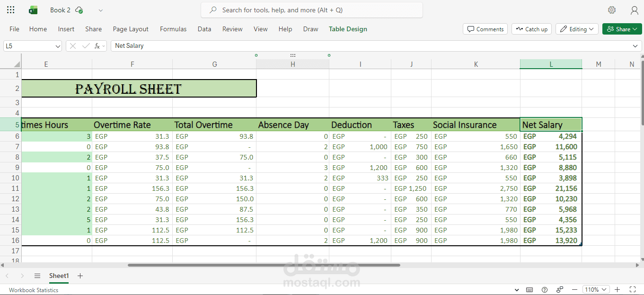Select the Absence Day header cell
This screenshot has height=295, width=644.
click(293, 125)
